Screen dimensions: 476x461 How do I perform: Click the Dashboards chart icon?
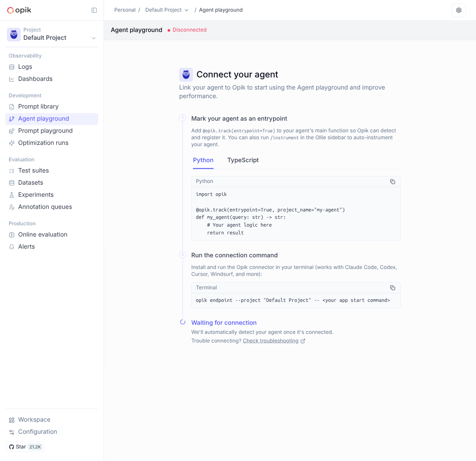(12, 79)
